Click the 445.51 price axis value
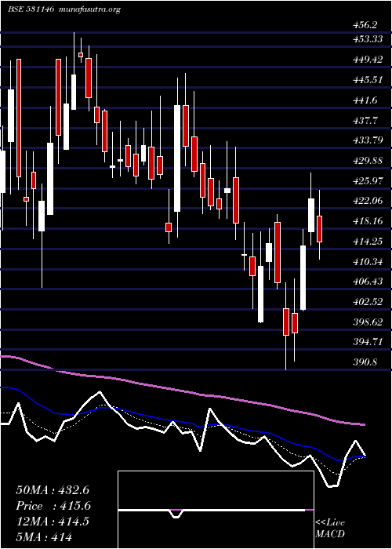This screenshot has width=392, height=549. (368, 80)
